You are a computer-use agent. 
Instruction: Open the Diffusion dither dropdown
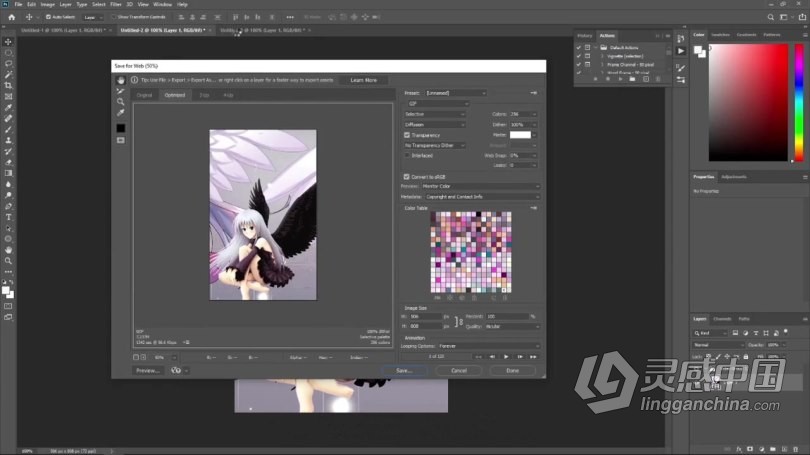(434, 124)
